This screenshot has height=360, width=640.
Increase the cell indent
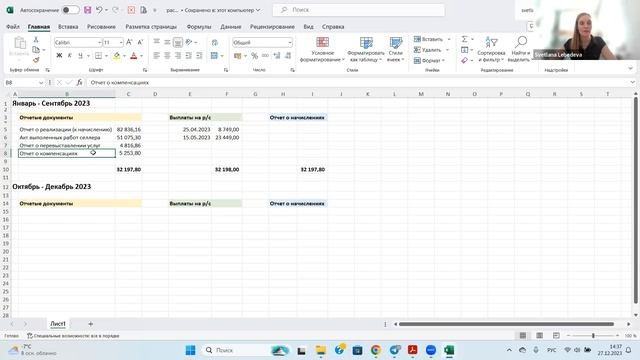(199, 56)
